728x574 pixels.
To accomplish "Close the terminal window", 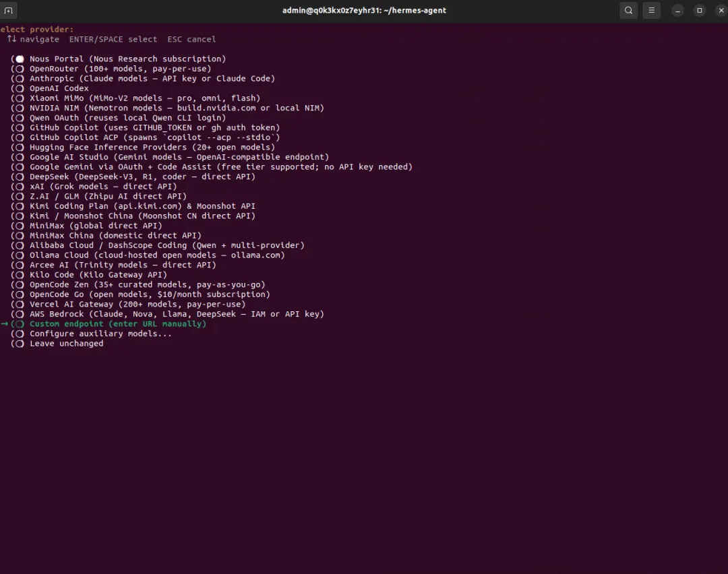I will 721,10.
